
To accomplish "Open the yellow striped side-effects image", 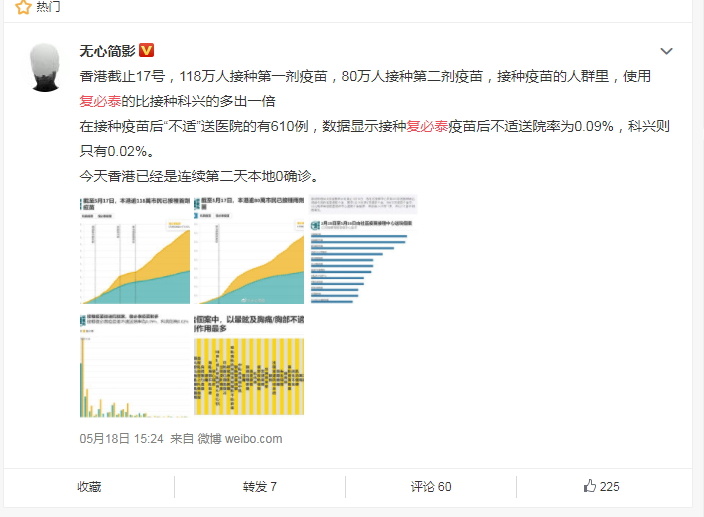I will 249,364.
